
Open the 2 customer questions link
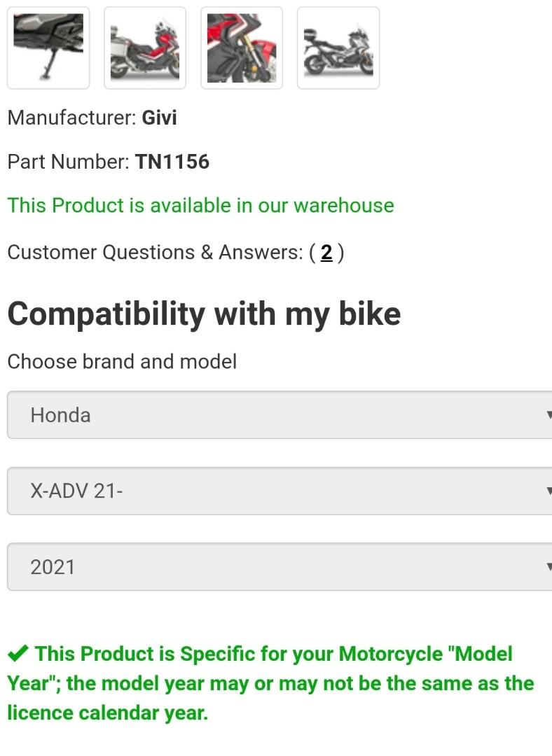click(x=326, y=253)
